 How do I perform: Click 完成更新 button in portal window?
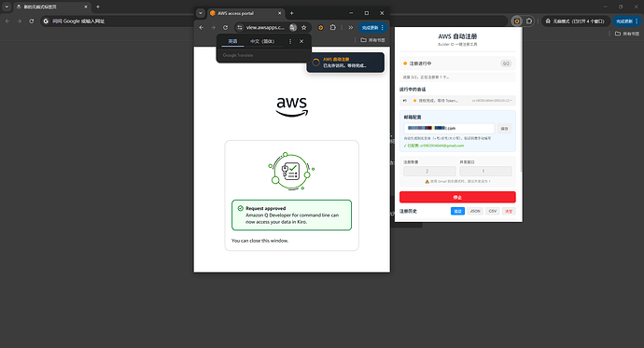pyautogui.click(x=373, y=27)
